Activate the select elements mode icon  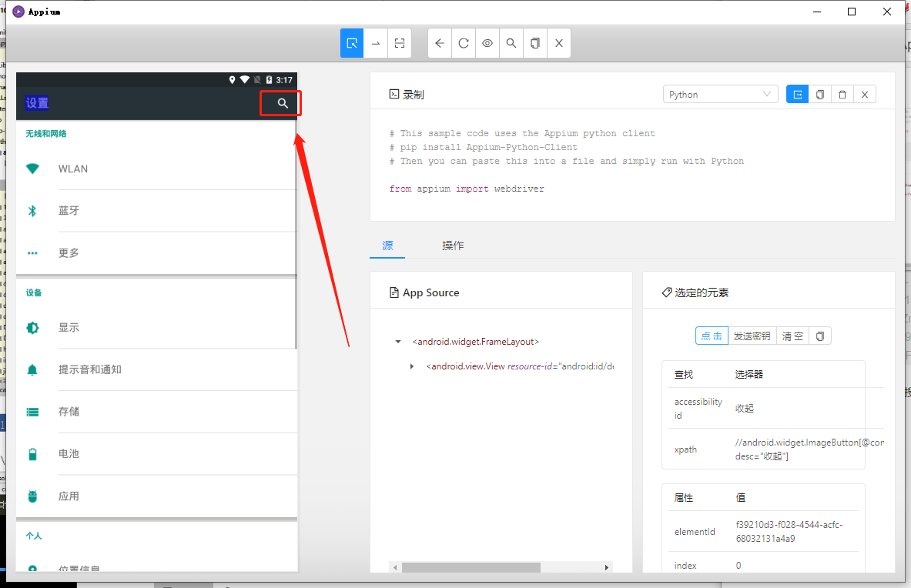352,43
